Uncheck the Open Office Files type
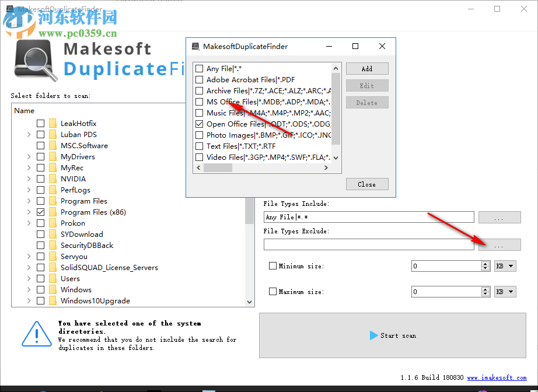This screenshot has width=538, height=392. coord(199,124)
